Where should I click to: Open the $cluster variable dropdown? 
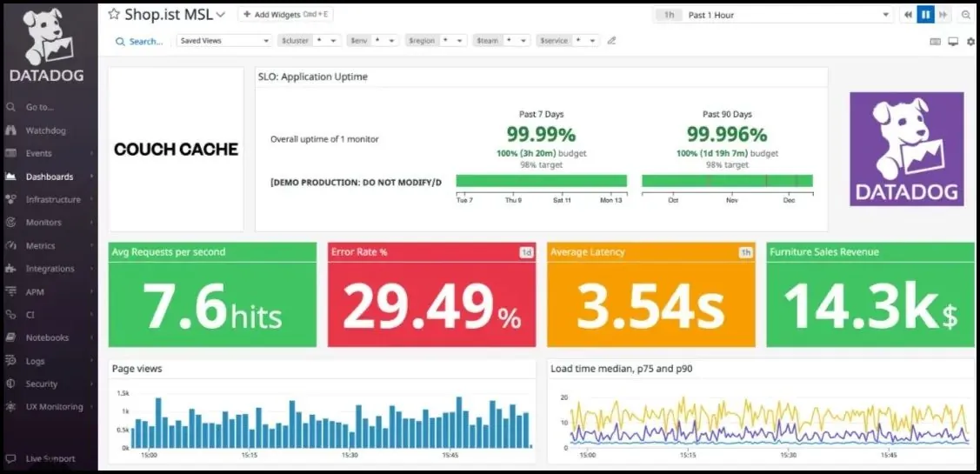(310, 41)
